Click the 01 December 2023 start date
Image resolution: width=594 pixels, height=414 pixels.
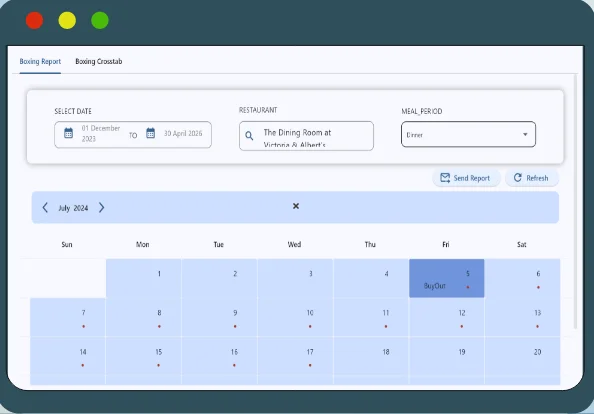pos(101,133)
